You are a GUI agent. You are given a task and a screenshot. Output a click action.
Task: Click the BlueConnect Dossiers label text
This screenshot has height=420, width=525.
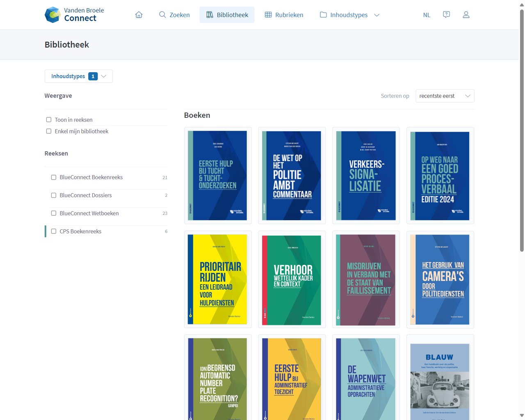tap(86, 196)
